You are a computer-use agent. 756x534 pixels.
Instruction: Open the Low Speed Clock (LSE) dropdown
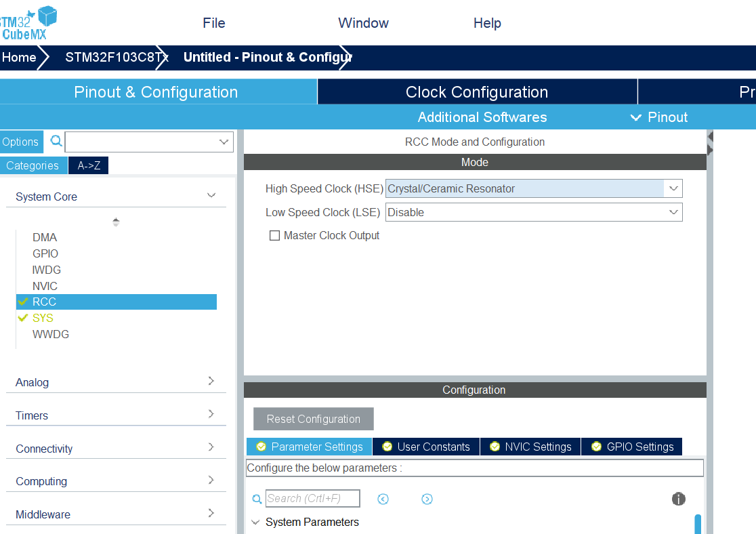[x=673, y=212]
